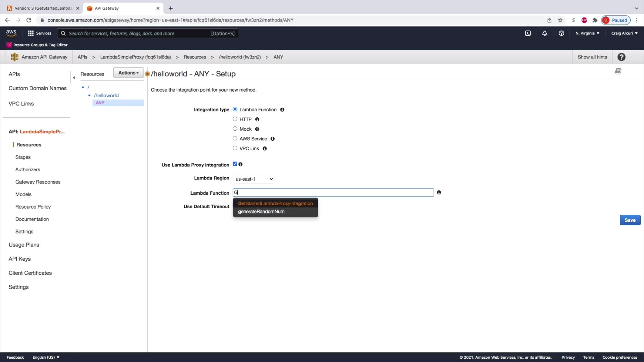Collapse the left navigation panel arrow
Image resolution: width=644 pixels, height=362 pixels.
tap(74, 77)
